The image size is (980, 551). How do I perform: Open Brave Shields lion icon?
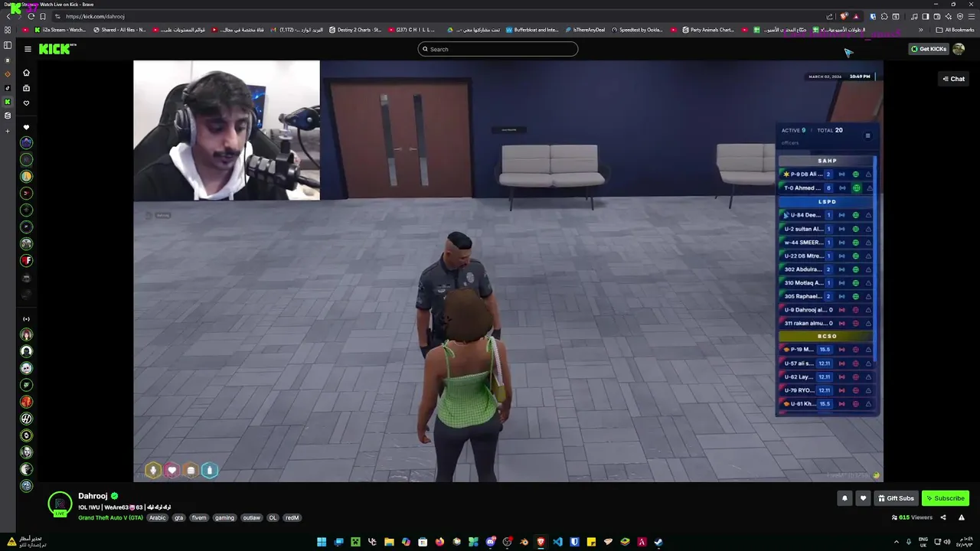844,16
